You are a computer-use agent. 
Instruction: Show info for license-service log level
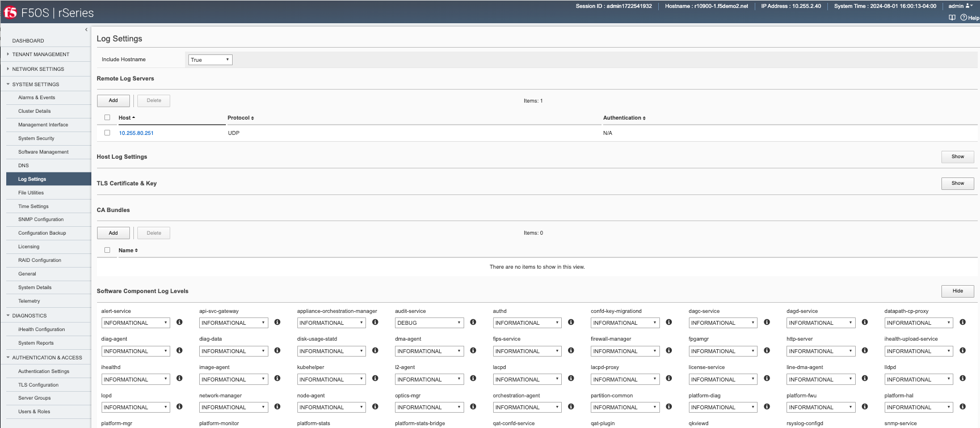pyautogui.click(x=767, y=378)
